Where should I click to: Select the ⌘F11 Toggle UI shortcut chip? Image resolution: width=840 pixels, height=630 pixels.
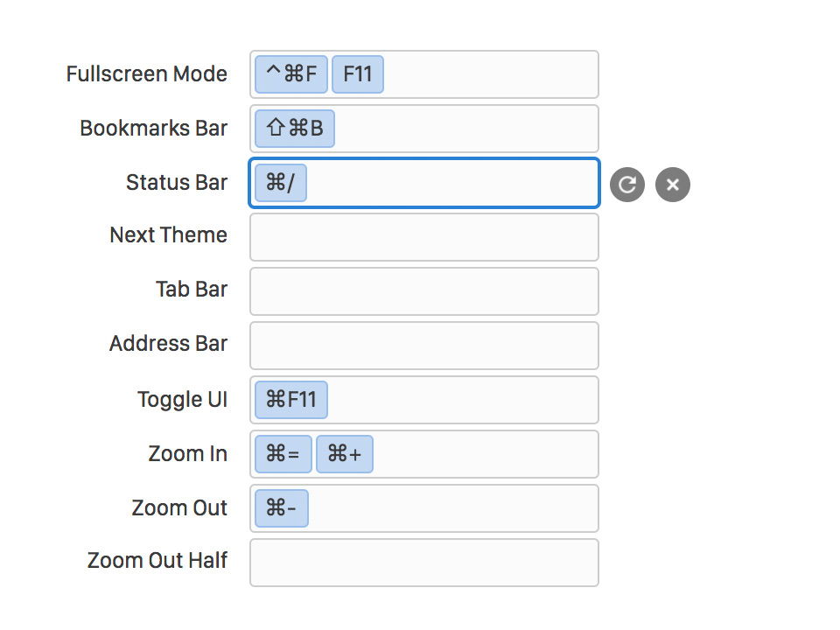click(x=290, y=400)
